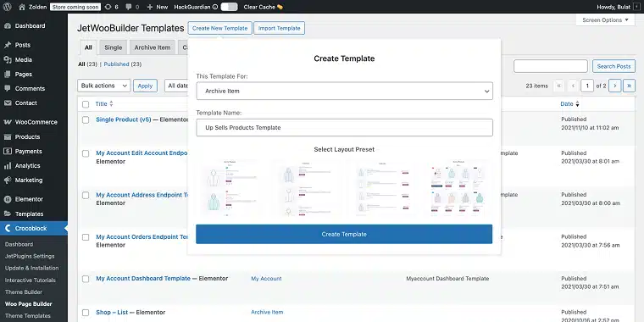The image size is (644, 322).
Task: Open Woo Page Builder submenu item
Action: 28,304
